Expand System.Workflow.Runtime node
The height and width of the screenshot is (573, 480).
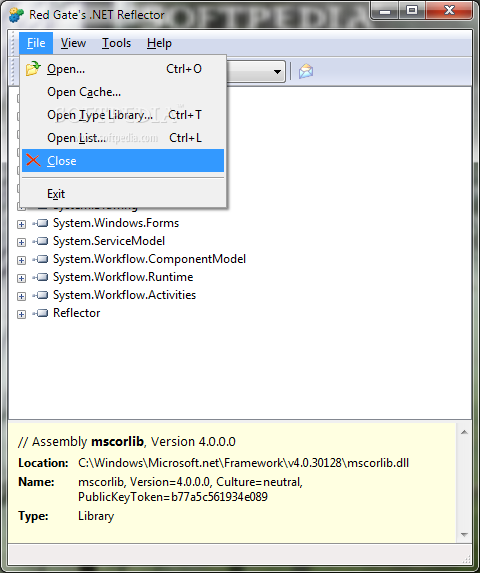point(22,278)
